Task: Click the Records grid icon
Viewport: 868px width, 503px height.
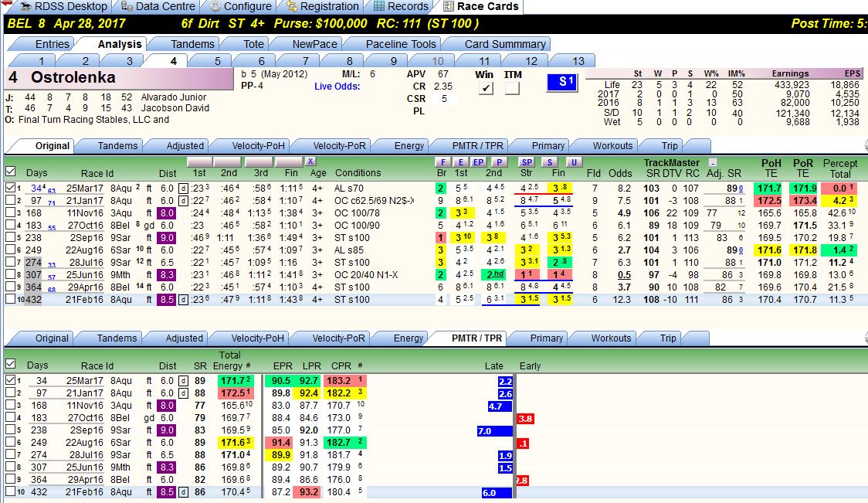Action: click(x=379, y=7)
